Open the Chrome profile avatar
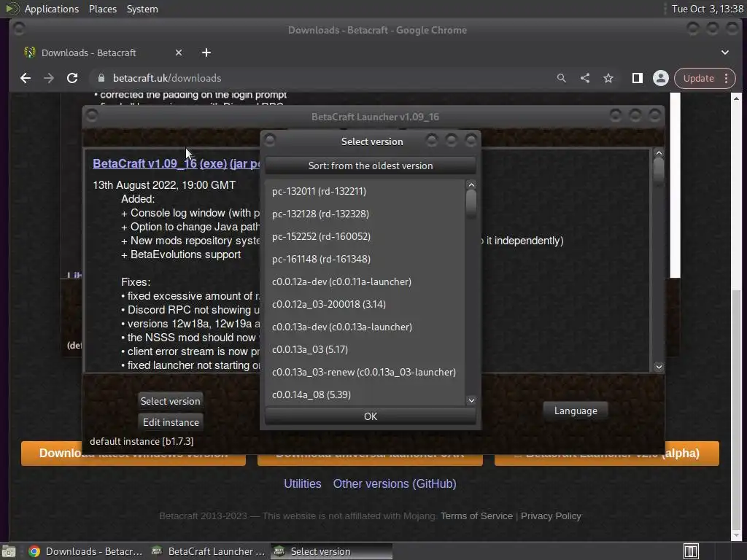Image resolution: width=747 pixels, height=560 pixels. point(661,78)
